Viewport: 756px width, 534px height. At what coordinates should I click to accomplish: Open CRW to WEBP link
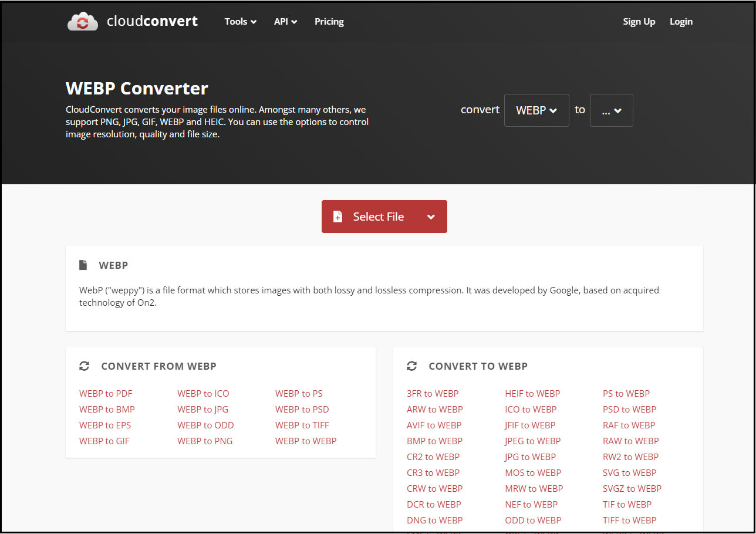pyautogui.click(x=435, y=489)
